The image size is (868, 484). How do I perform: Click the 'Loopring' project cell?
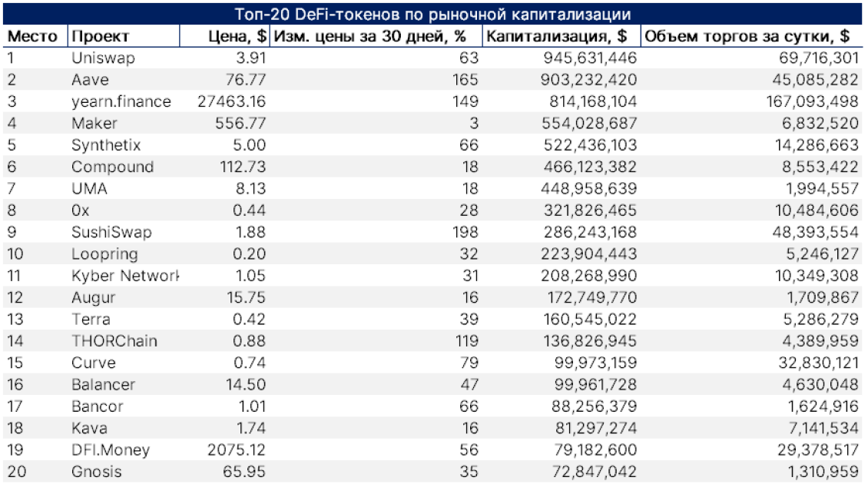click(x=104, y=254)
